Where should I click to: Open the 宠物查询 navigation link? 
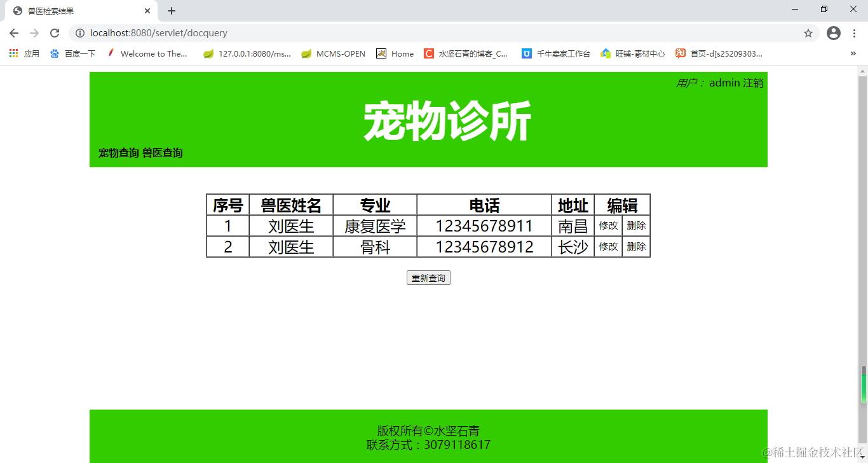118,153
